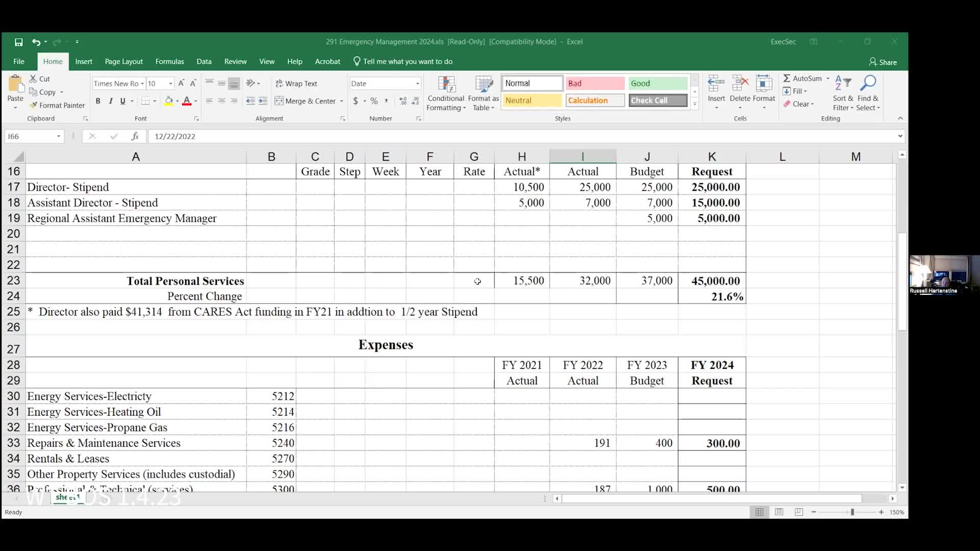Click Decrease Indent icon

(x=250, y=101)
